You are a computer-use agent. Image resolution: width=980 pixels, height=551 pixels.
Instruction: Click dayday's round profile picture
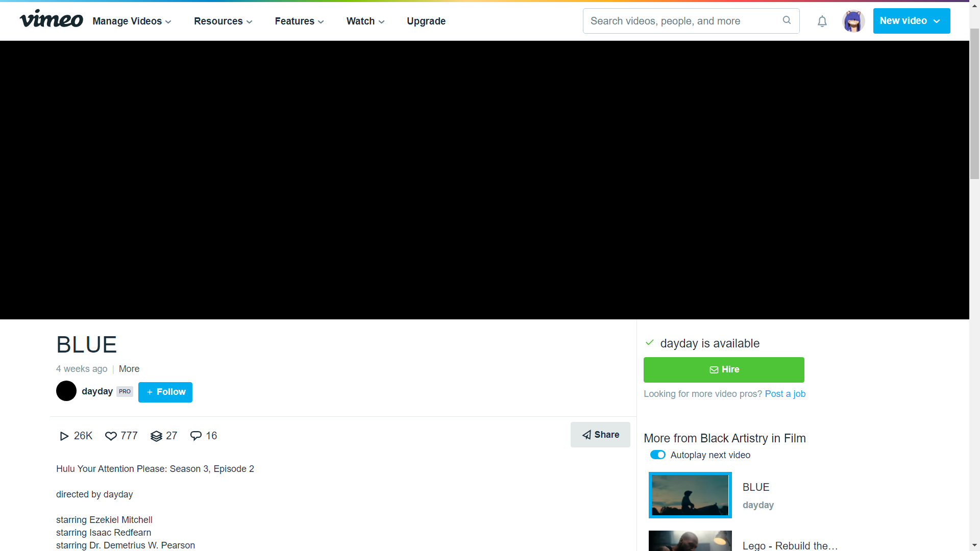66,391
